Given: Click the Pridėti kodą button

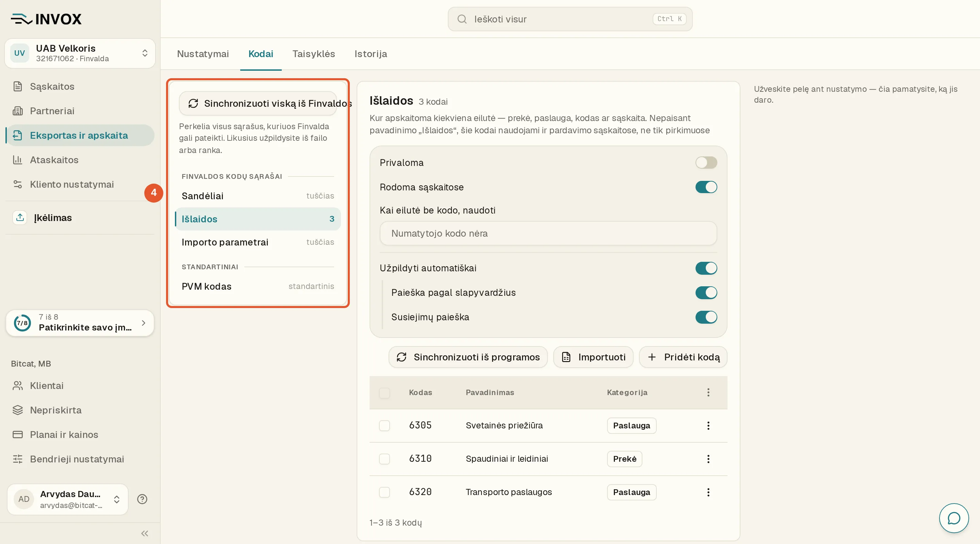Looking at the screenshot, I should pyautogui.click(x=683, y=357).
